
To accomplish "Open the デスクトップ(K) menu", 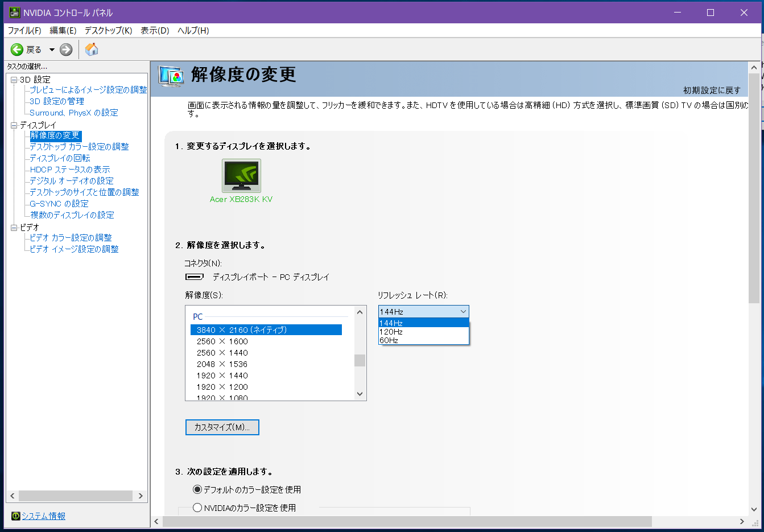I will coord(109,31).
